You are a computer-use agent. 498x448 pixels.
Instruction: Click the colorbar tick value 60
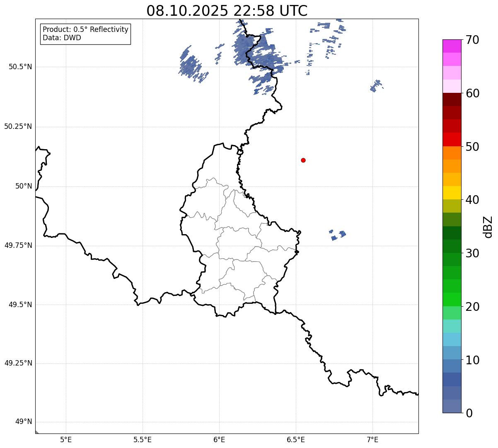(472, 93)
